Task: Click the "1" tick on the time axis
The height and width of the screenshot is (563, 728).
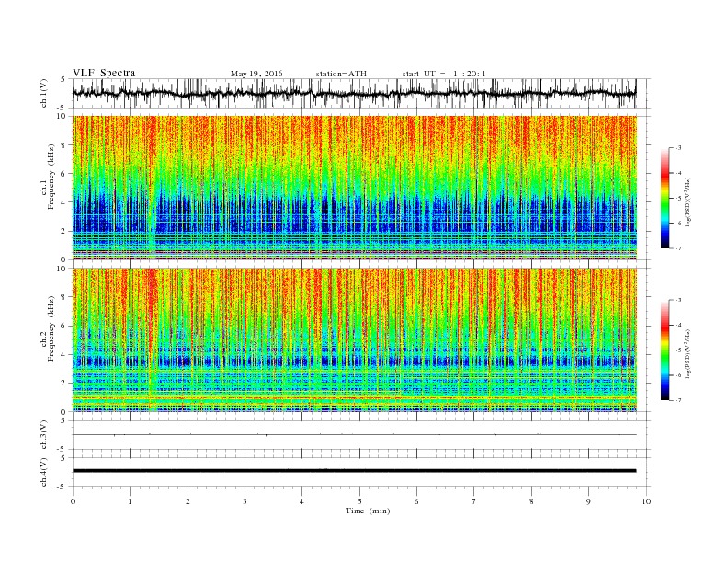Action: click(x=130, y=501)
